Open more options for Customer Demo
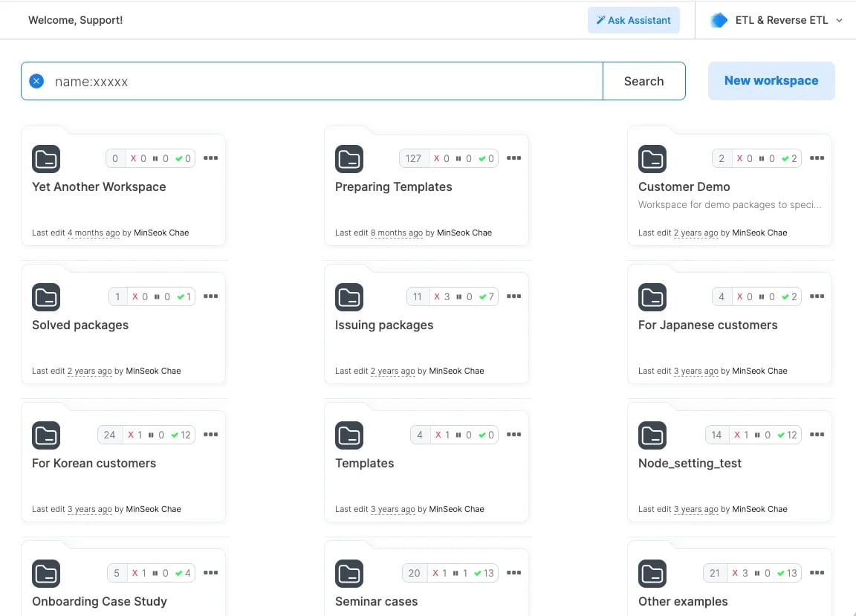 pyautogui.click(x=817, y=158)
